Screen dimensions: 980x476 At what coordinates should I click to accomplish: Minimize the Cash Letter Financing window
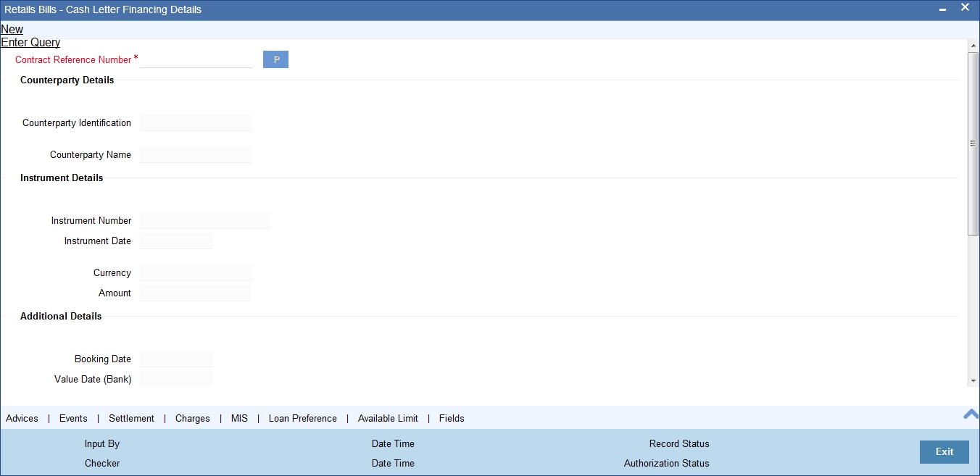point(942,9)
